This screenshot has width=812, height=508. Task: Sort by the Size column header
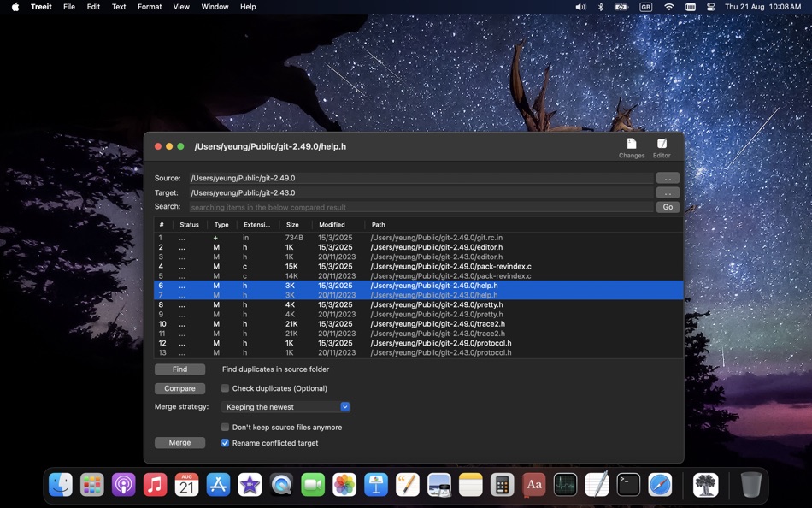click(296, 224)
